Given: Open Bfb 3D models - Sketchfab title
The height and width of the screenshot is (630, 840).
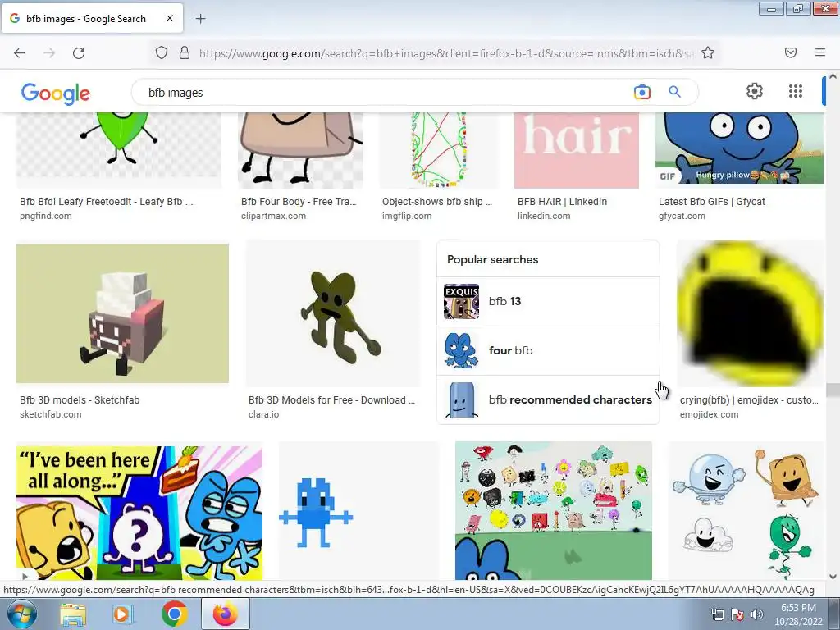Looking at the screenshot, I should (x=80, y=400).
